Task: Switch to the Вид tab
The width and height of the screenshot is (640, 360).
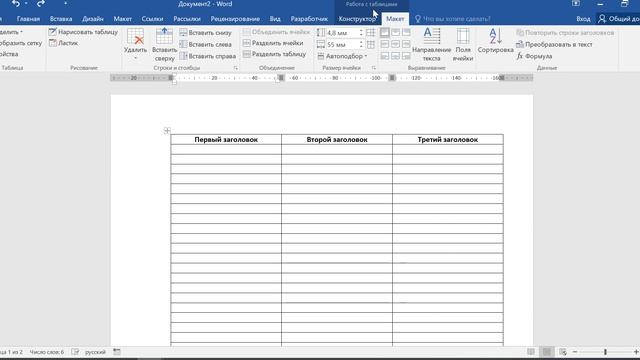Action: point(275,19)
